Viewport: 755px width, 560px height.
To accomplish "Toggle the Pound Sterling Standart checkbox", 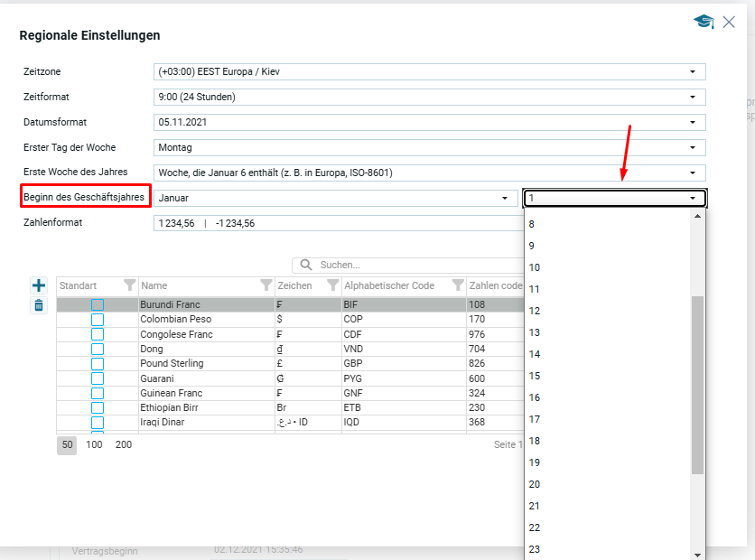I will [98, 364].
